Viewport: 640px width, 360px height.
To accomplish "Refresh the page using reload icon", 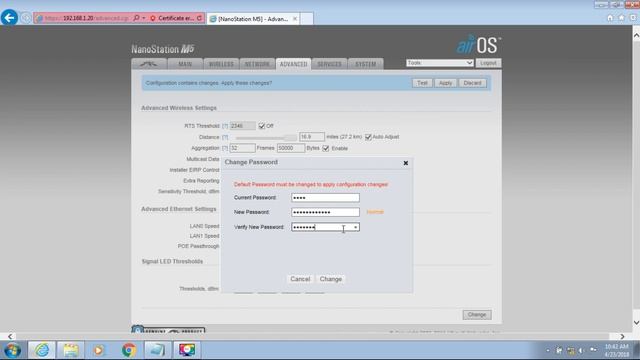I will (200, 18).
